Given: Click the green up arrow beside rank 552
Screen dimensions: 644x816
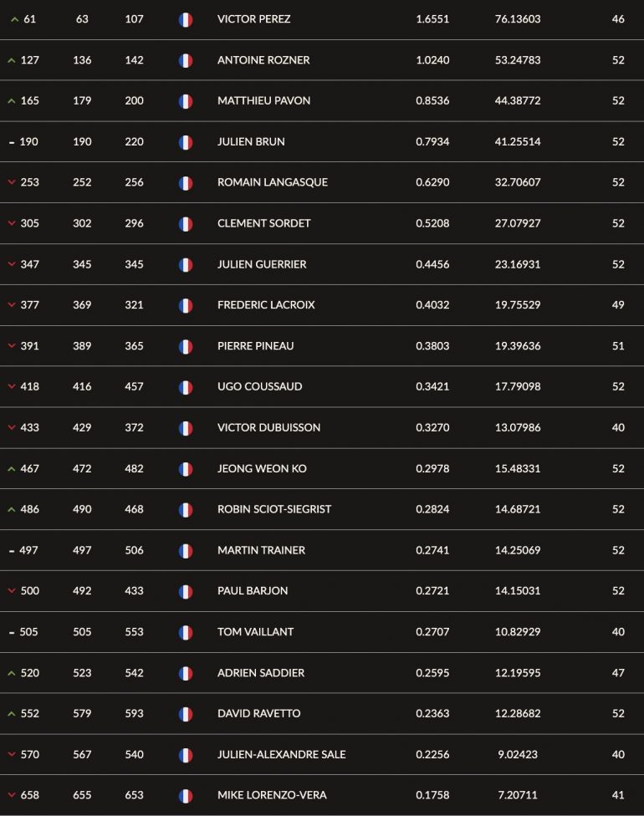Looking at the screenshot, I should pos(12,714).
